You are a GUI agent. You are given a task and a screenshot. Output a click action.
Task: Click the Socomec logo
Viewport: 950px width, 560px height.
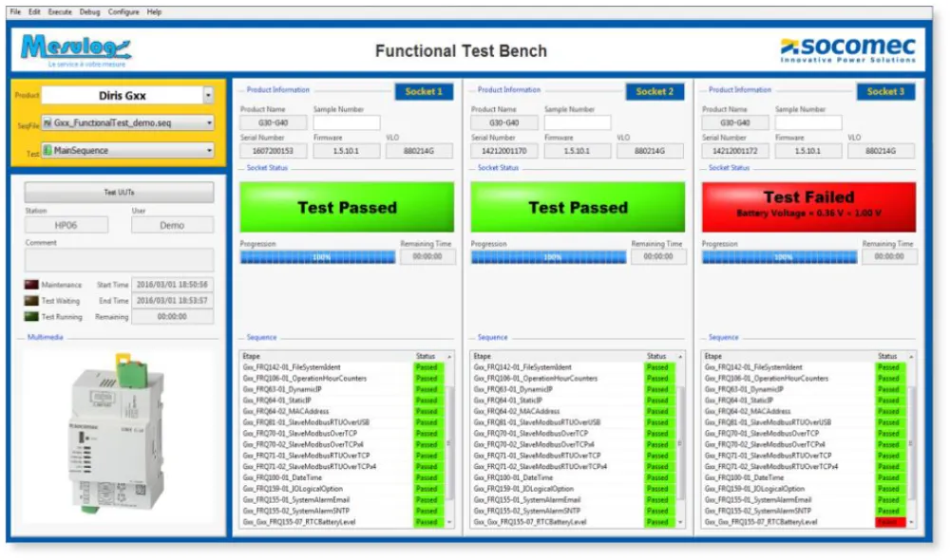847,49
